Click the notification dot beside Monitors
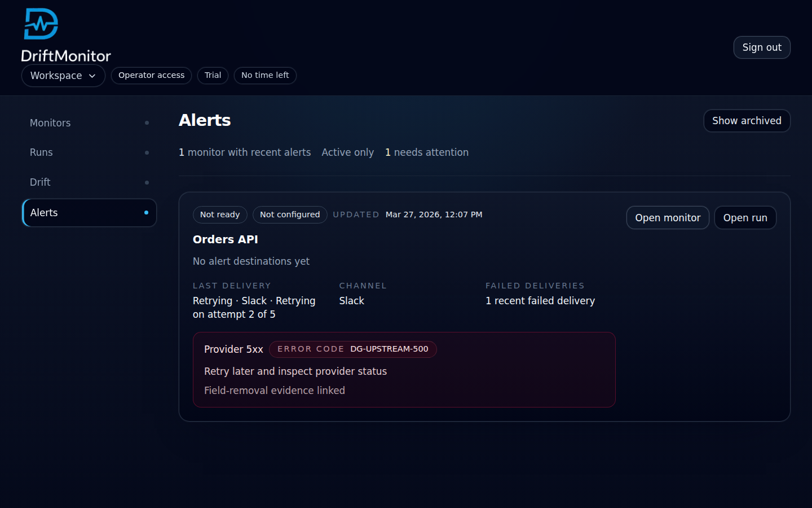Screen dimensions: 812x508 pos(147,122)
